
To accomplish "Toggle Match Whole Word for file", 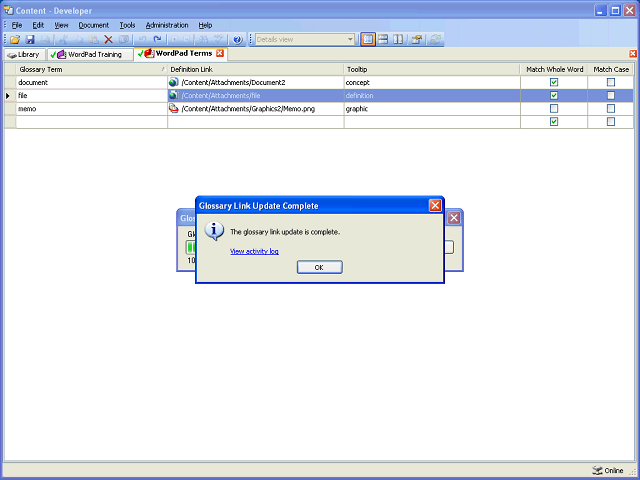I will (553, 95).
